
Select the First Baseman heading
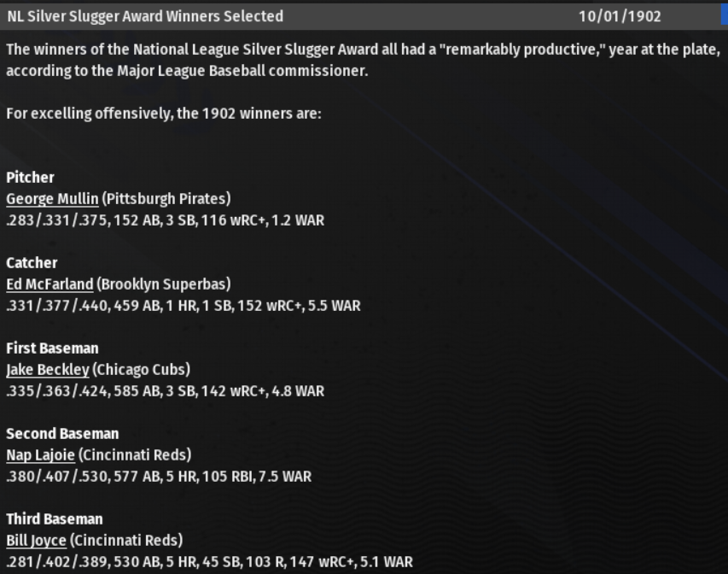[52, 348]
